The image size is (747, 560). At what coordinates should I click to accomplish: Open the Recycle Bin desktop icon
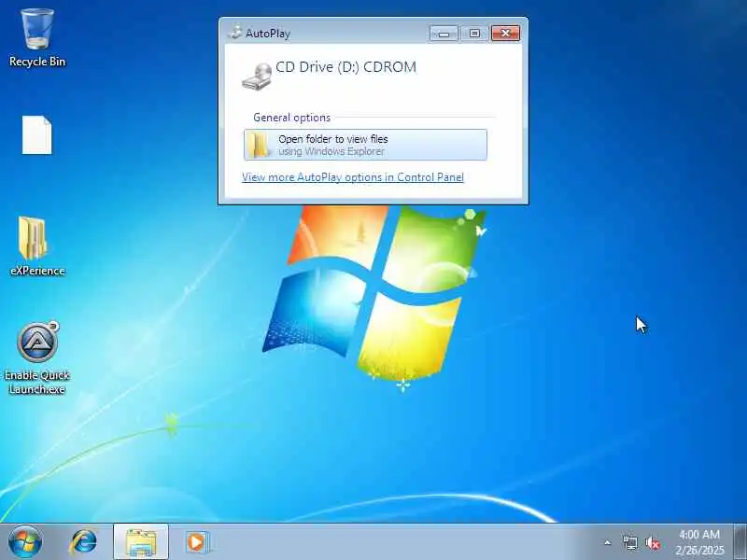(37, 38)
